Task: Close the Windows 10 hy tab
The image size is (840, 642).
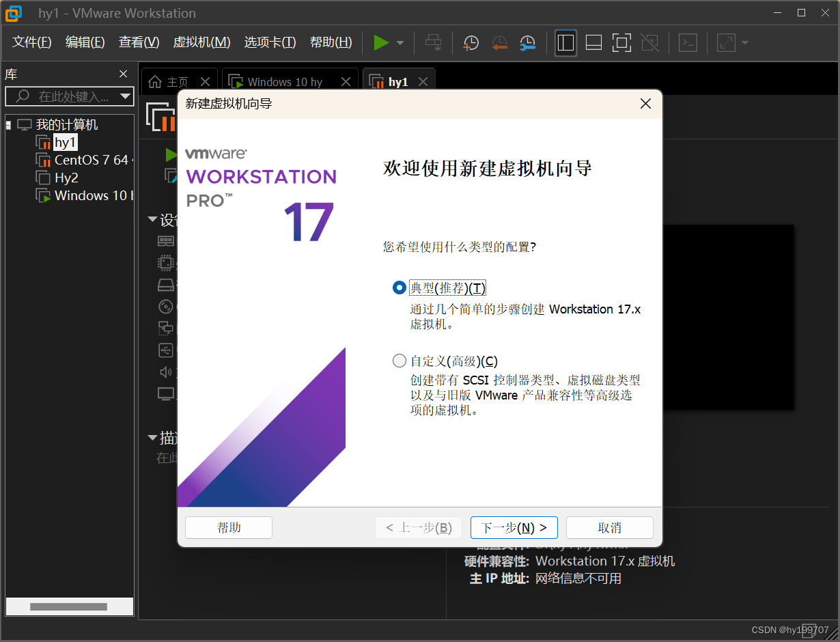Action: pos(346,82)
